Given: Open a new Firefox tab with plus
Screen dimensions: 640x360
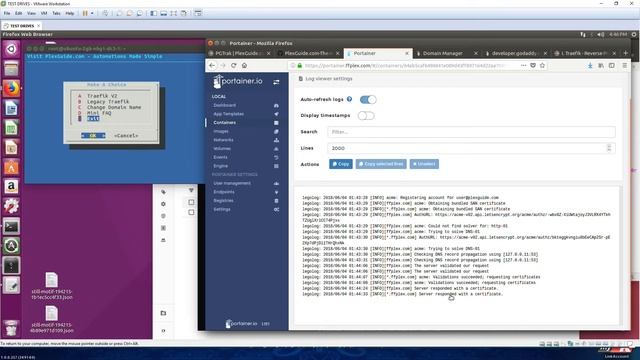Looking at the screenshot, I should [625, 53].
